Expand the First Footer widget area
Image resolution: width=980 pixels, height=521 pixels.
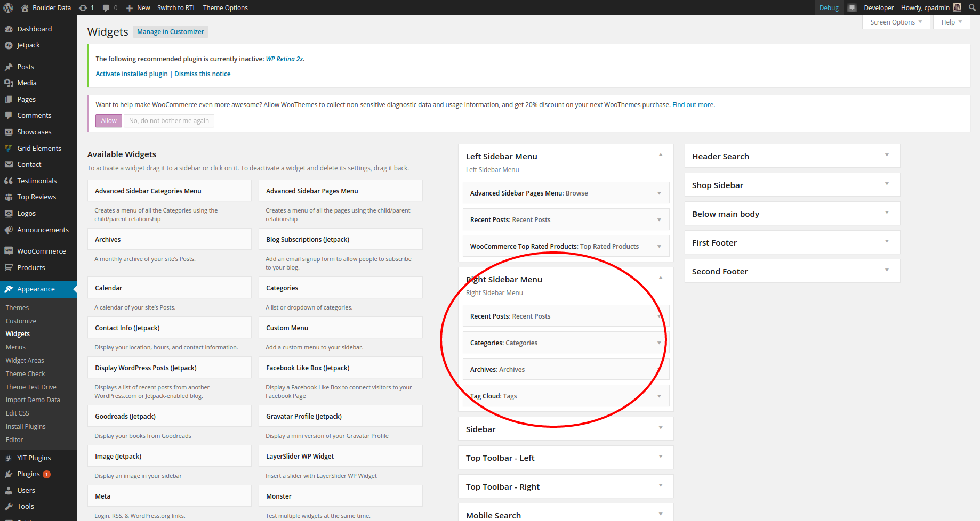pyautogui.click(x=887, y=241)
